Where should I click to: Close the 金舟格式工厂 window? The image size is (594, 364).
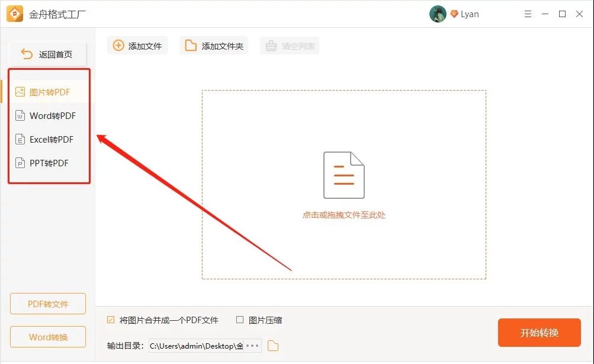(579, 14)
